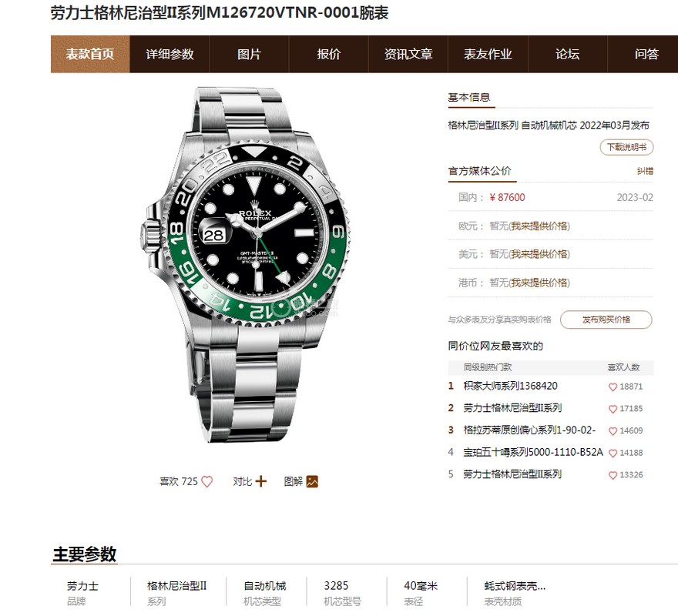Click 我来提供价格 link for 欧元
The width and height of the screenshot is (678, 616).
point(539,226)
